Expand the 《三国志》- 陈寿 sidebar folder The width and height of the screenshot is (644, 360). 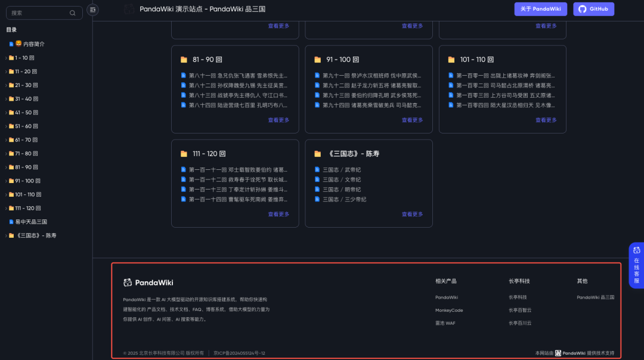5,235
